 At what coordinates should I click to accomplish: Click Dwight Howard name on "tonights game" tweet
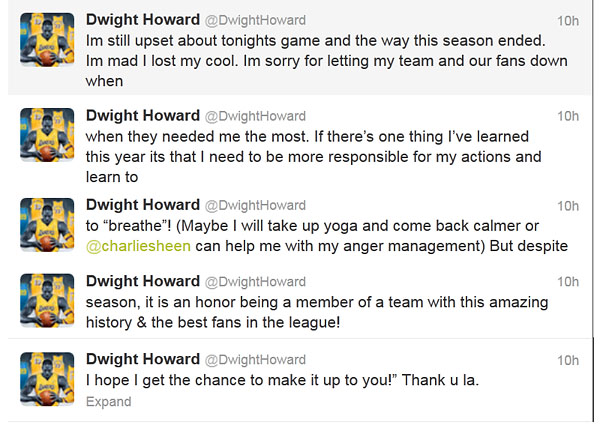[x=143, y=19]
